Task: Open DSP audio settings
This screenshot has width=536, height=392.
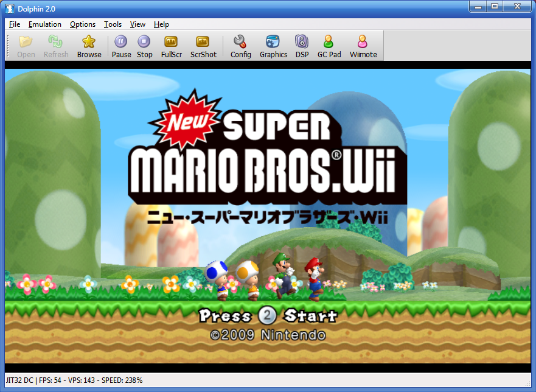Action: coord(302,46)
